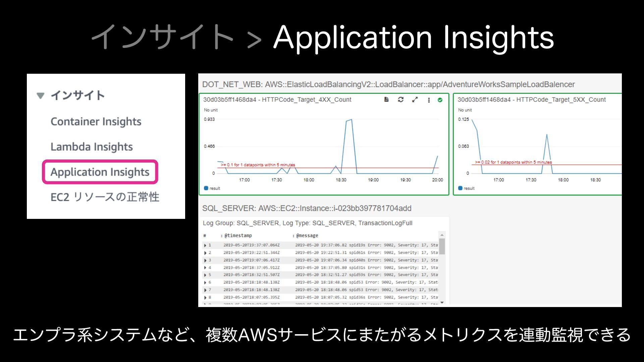The image size is (644, 362).
Task: Click the green alarm OK status icon
Action: tap(440, 100)
